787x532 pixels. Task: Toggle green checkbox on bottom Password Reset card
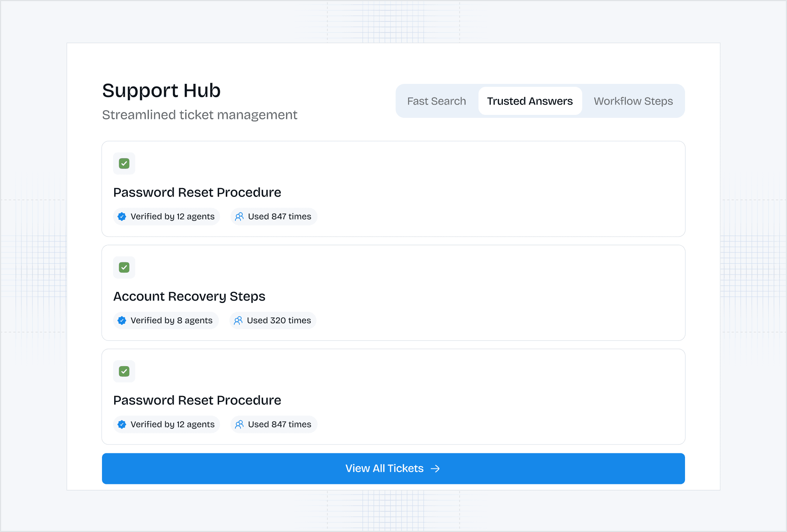tap(124, 371)
